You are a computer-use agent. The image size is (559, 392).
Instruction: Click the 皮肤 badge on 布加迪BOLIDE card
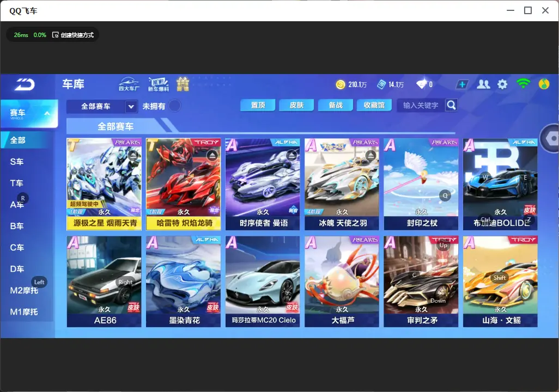[x=530, y=210]
